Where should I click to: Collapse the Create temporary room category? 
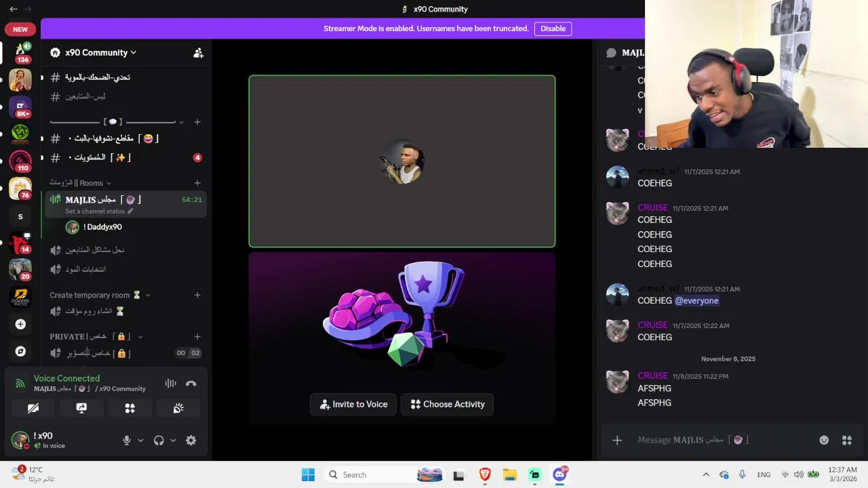click(100, 295)
